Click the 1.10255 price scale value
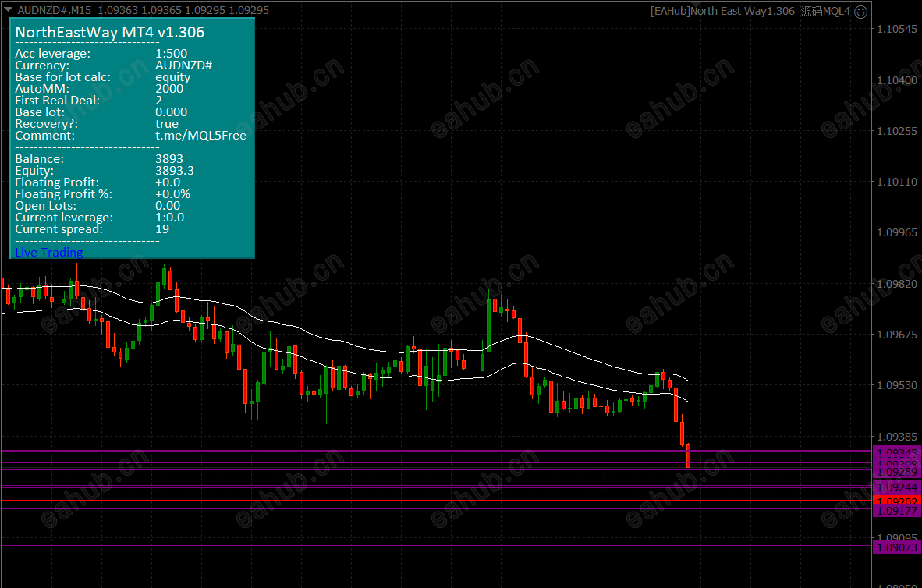 pyautogui.click(x=897, y=131)
